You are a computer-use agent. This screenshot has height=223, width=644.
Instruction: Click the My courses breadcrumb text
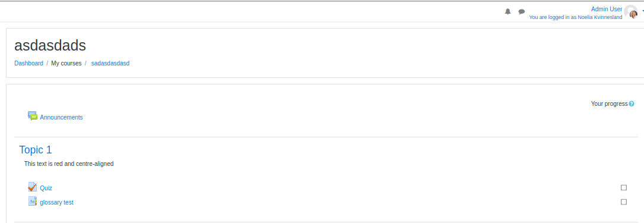66,64
